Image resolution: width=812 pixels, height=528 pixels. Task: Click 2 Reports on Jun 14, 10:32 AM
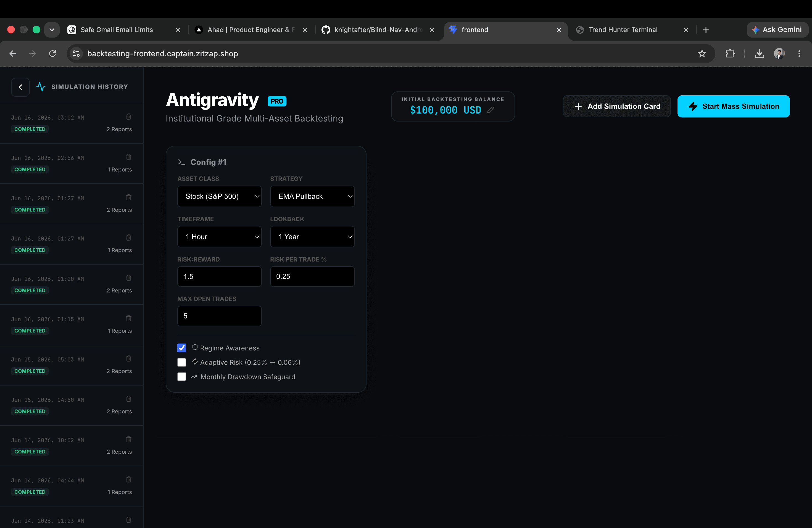pyautogui.click(x=119, y=452)
